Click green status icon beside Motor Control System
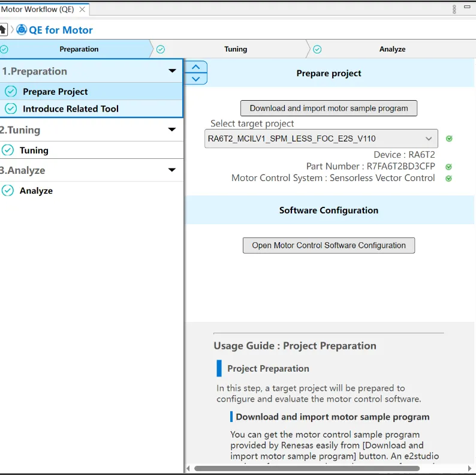Screen dimensions: 476x476 pyautogui.click(x=448, y=178)
